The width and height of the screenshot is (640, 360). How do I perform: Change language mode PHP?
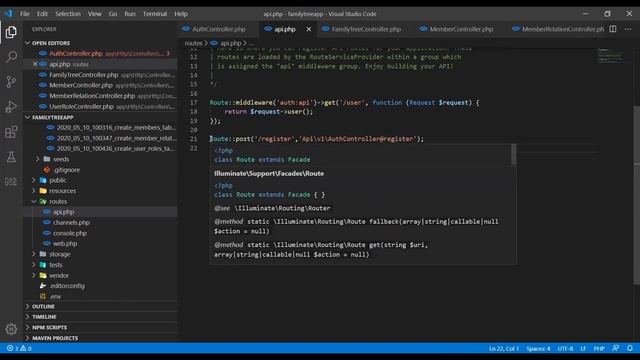coord(599,348)
